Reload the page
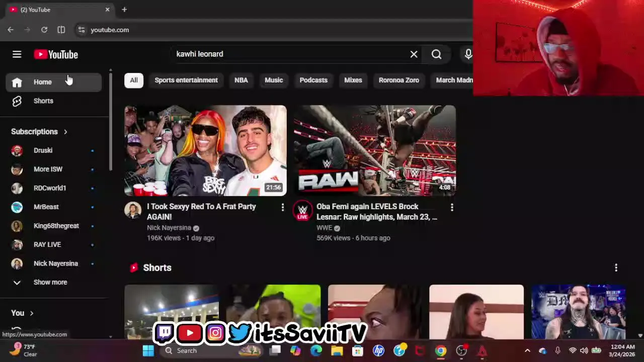 [44, 30]
